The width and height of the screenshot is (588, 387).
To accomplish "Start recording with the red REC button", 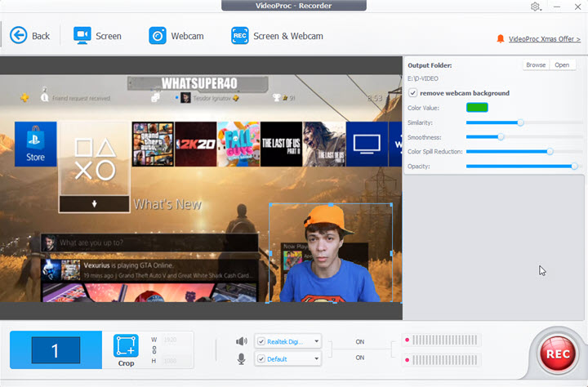I will click(558, 354).
